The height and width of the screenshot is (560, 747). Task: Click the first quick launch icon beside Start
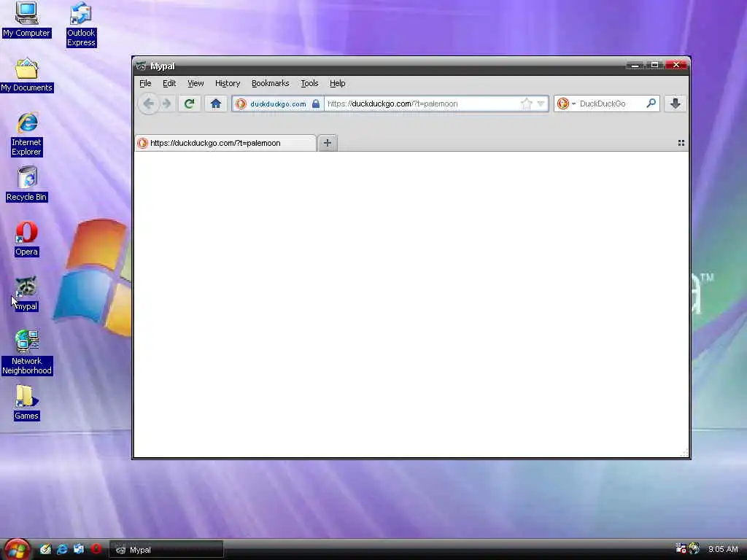coord(45,549)
